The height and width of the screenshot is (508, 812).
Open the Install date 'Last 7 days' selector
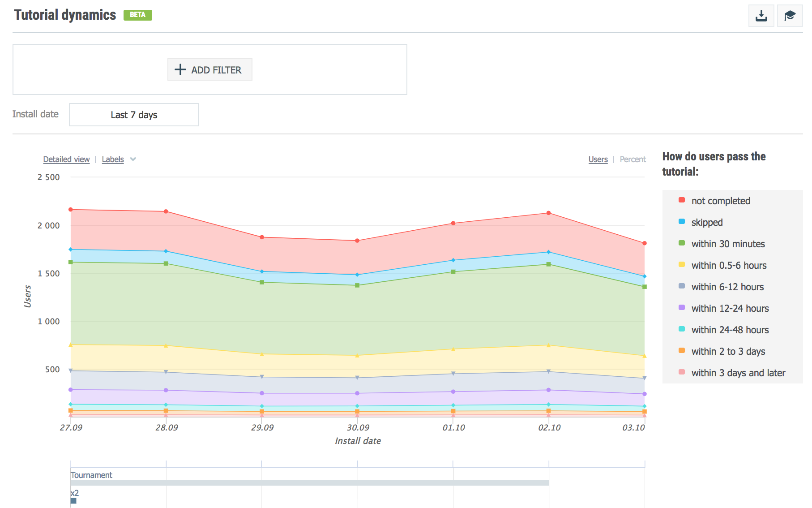point(134,115)
